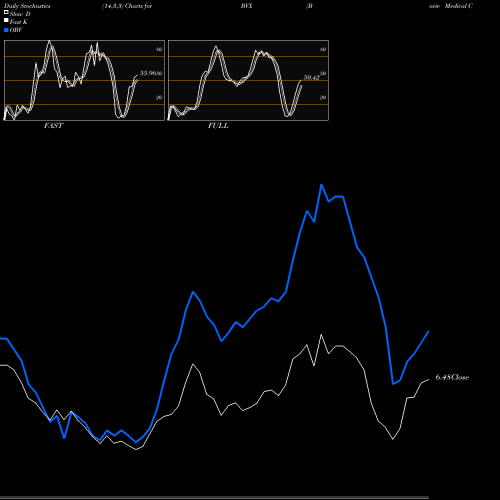500x500 pixels.
Task: Select the Fast K legend label
Action: pos(19,22)
